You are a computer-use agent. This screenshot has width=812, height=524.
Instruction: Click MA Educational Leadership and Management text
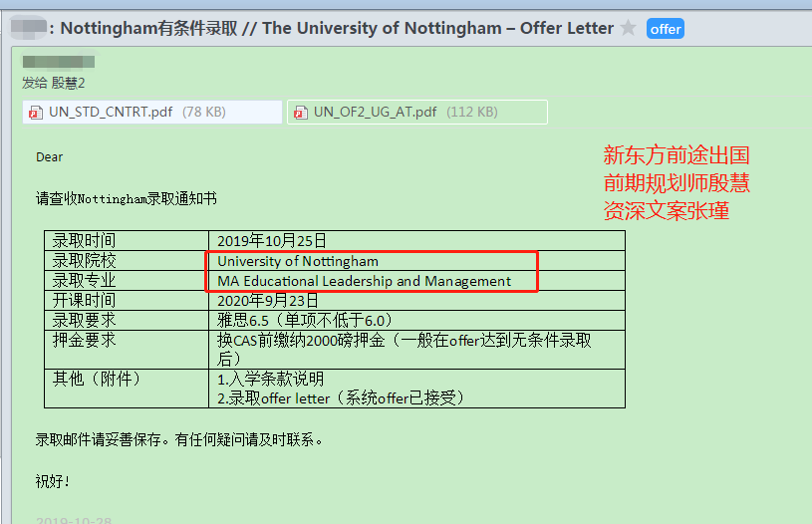coord(364,281)
